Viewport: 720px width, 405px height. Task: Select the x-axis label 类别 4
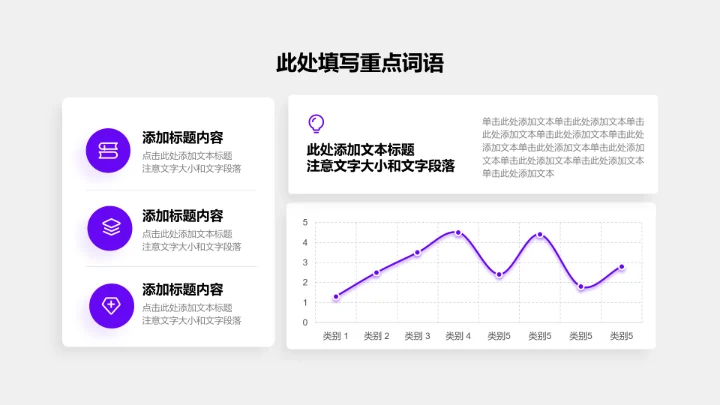458,336
